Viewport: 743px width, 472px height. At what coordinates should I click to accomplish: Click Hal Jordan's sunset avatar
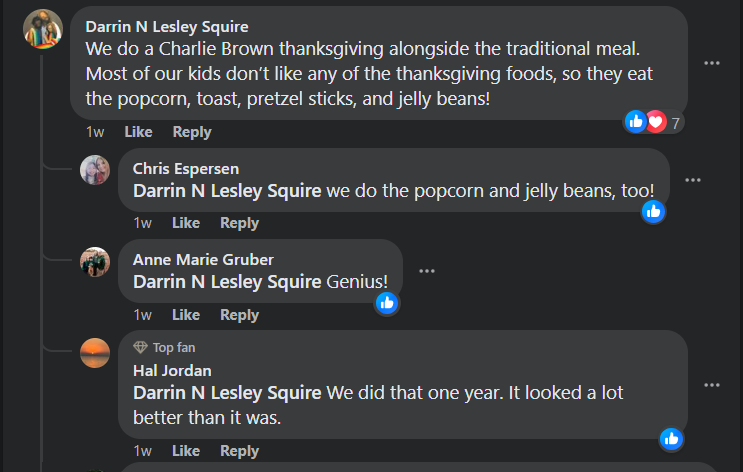(95, 353)
